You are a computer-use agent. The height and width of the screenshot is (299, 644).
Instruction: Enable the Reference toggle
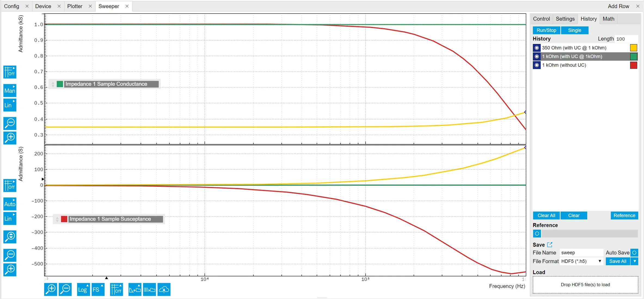tap(537, 234)
